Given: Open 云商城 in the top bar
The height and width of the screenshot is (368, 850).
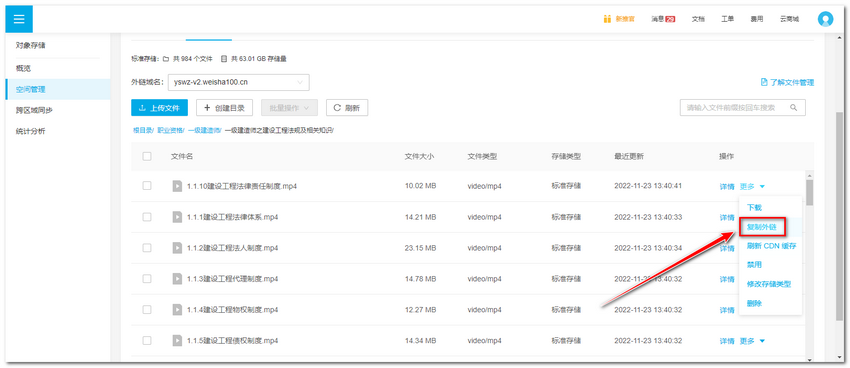Looking at the screenshot, I should click(x=789, y=19).
